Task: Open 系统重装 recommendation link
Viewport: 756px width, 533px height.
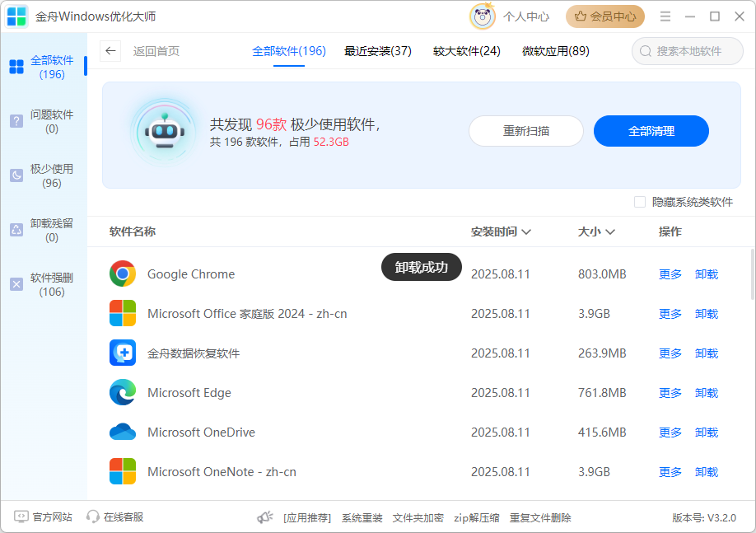Action: tap(362, 517)
